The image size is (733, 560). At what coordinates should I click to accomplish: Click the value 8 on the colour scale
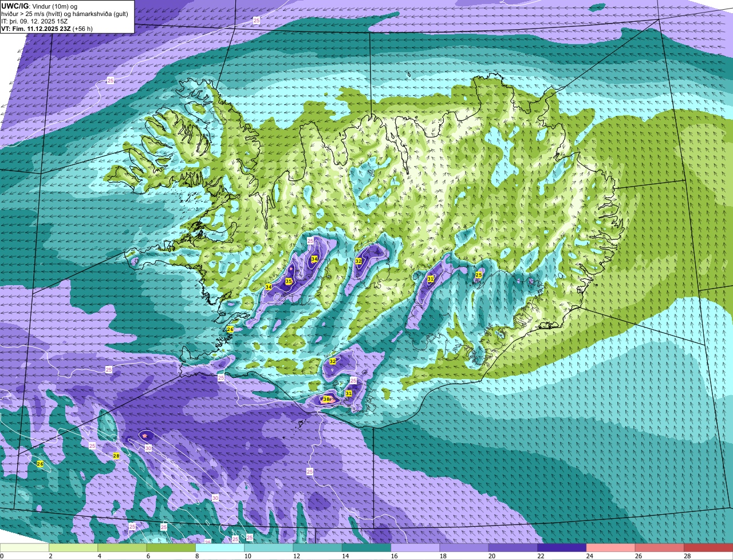point(197,556)
